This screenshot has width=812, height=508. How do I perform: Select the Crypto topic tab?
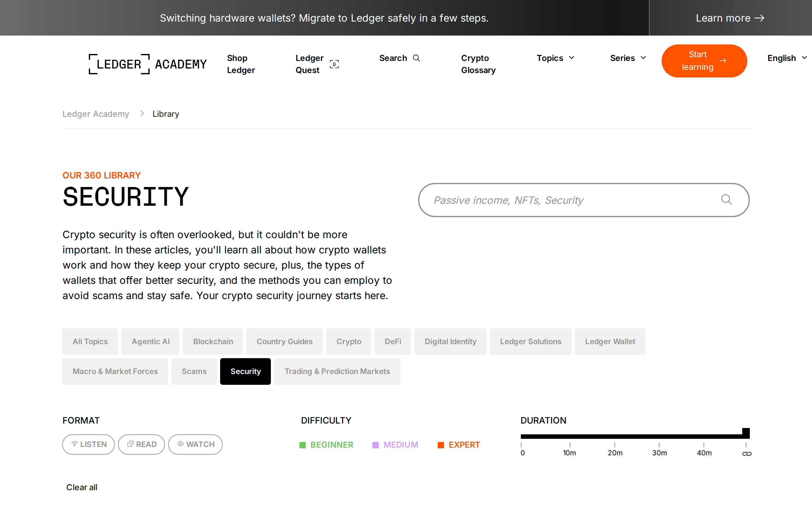[349, 341]
